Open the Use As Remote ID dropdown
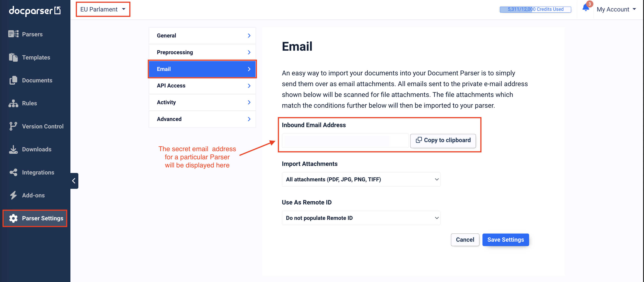644x282 pixels. coord(361,218)
